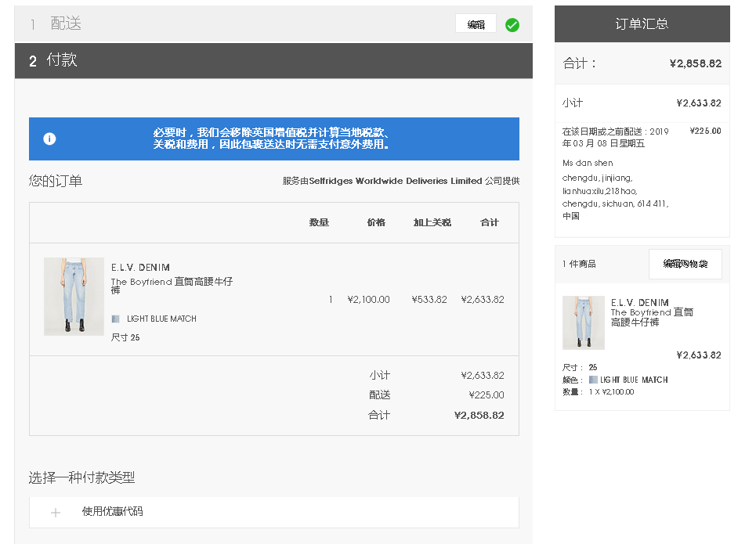Click the jeans thumbnail in order table
Viewport: 756px width, 544px height.
(x=74, y=297)
